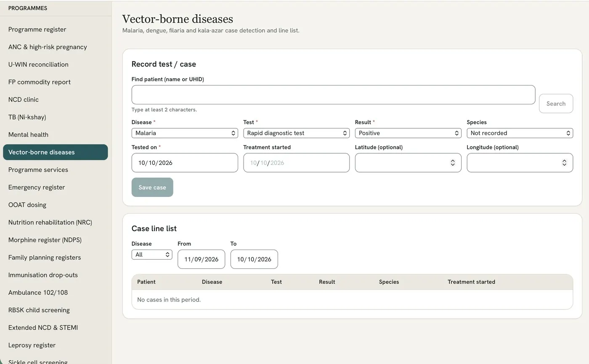
Task: Click the Longitude (optional) field
Action: point(520,163)
